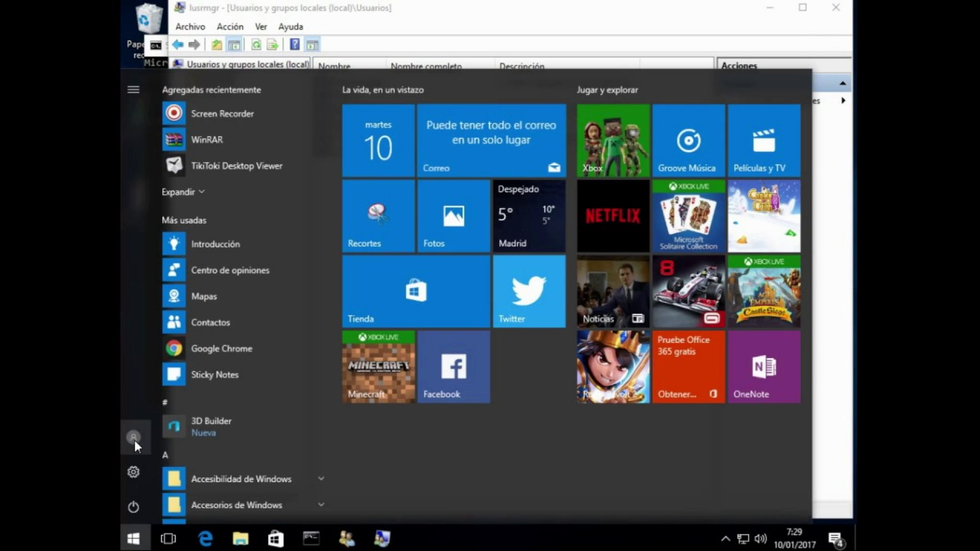Open the Noticias news tile
Screen dimensions: 980x551
click(612, 292)
